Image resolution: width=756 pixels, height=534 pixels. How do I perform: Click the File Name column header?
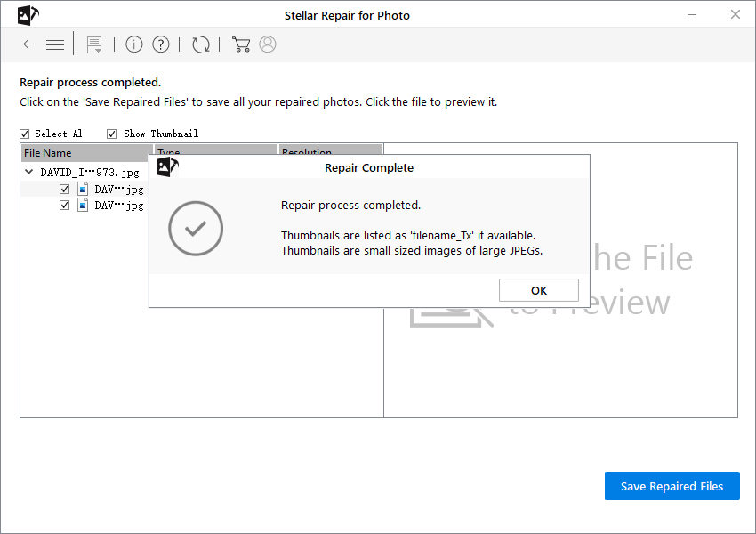click(87, 152)
